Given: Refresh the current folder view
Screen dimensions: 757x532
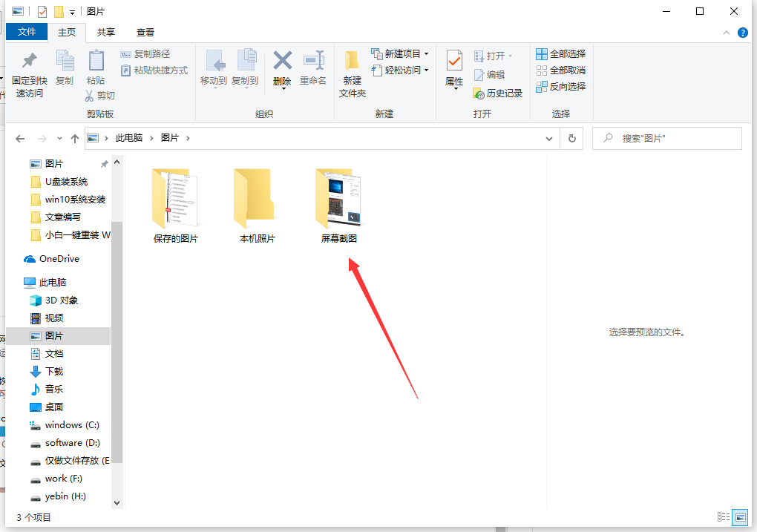Looking at the screenshot, I should (571, 139).
